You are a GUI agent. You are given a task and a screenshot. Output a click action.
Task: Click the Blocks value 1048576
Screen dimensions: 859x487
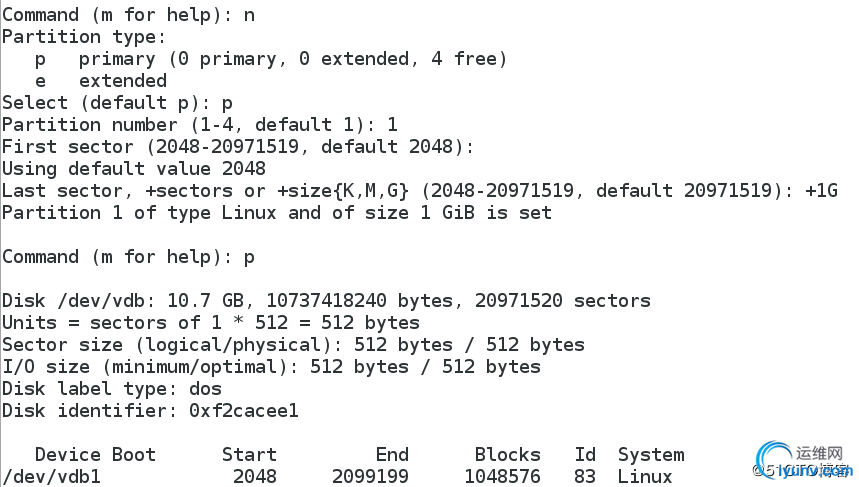pos(502,476)
